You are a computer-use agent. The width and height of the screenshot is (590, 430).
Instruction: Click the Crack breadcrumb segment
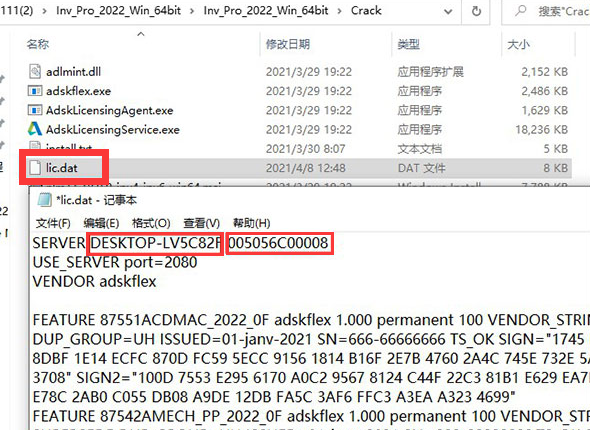[366, 11]
